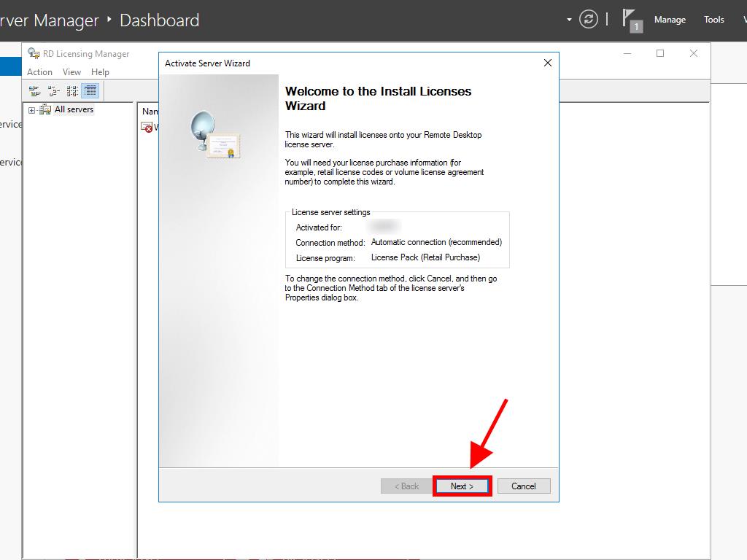Click the RD Licensing Manager title bar icon
Image resolution: width=747 pixels, height=560 pixels.
coord(34,54)
